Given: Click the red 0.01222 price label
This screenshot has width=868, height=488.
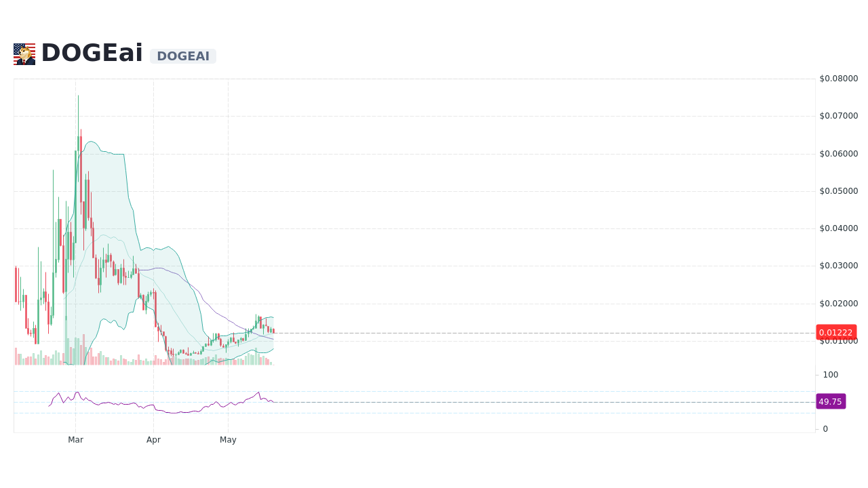Looking at the screenshot, I should point(835,332).
